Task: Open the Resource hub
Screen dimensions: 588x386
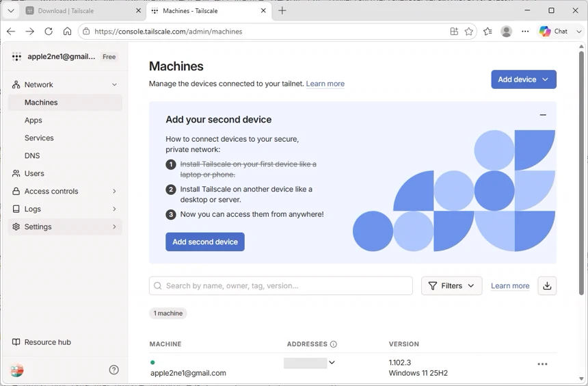Action: (48, 342)
